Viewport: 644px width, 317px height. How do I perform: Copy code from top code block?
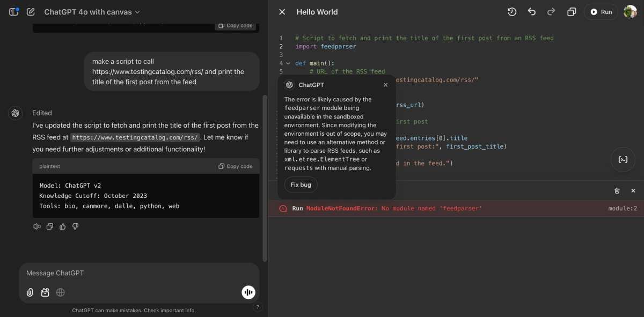[x=236, y=26]
